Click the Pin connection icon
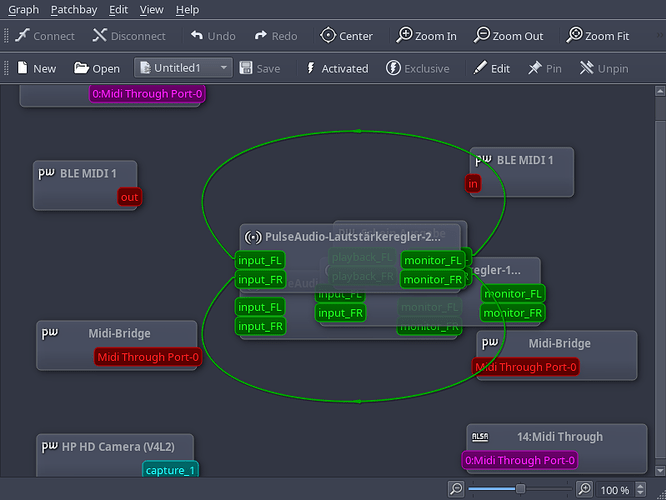 (x=535, y=68)
